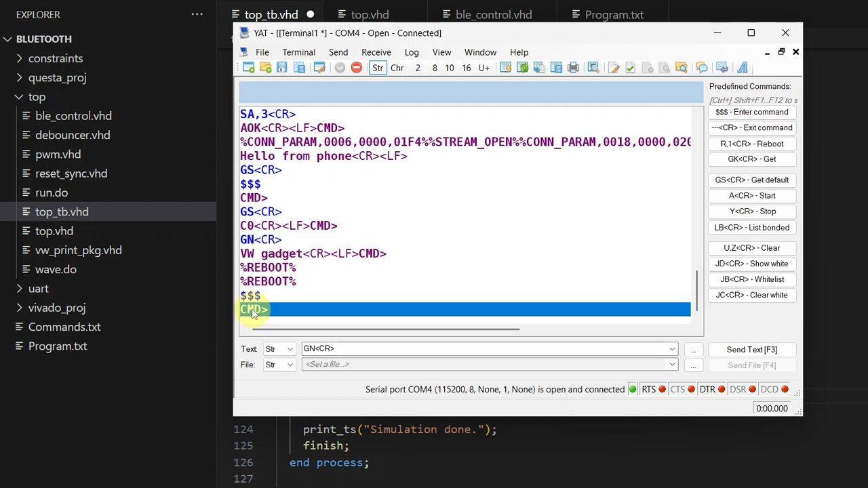Click the Find magnifier toolbar icon
The image size is (868, 488).
(x=593, y=68)
